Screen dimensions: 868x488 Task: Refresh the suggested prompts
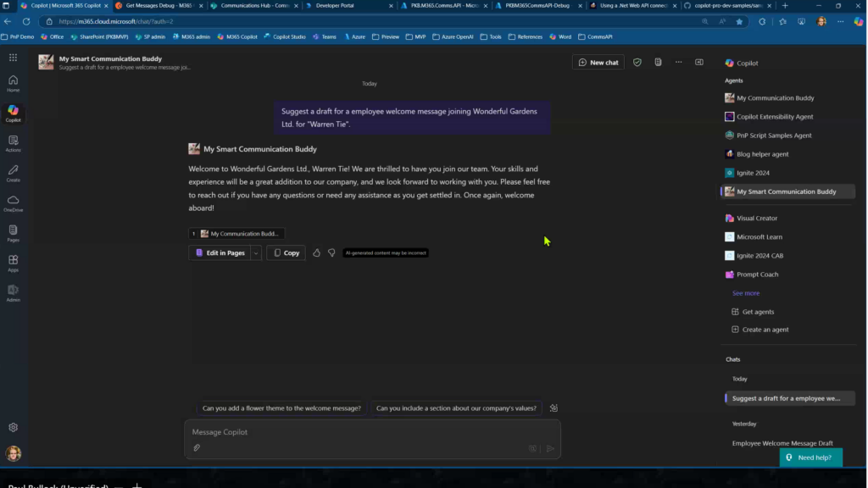point(554,408)
